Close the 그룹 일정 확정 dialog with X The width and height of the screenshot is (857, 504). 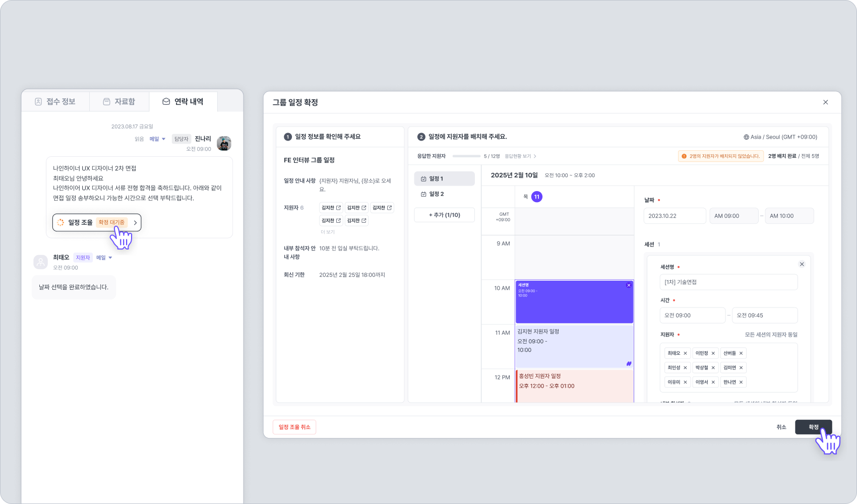[x=825, y=102]
